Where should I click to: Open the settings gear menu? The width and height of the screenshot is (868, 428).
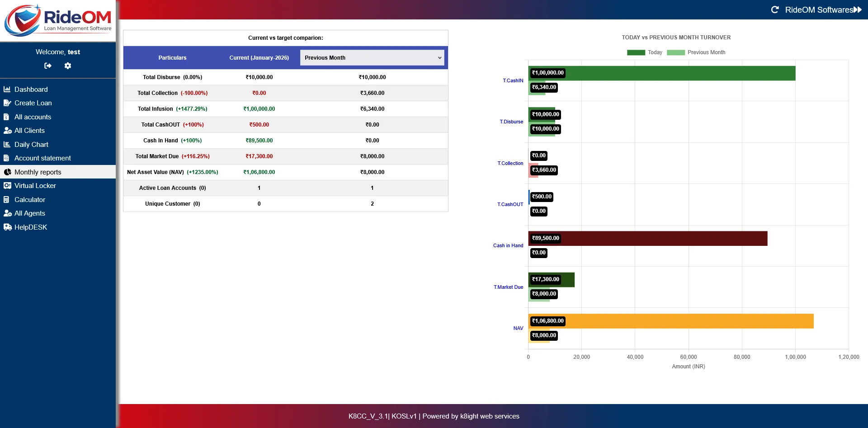click(68, 66)
